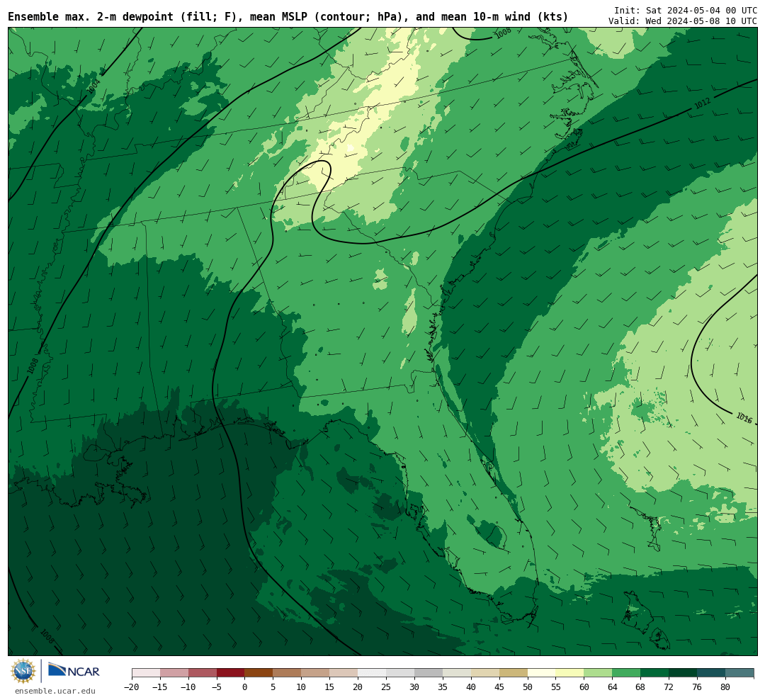Click the 55 colorbar tick label

556,687
